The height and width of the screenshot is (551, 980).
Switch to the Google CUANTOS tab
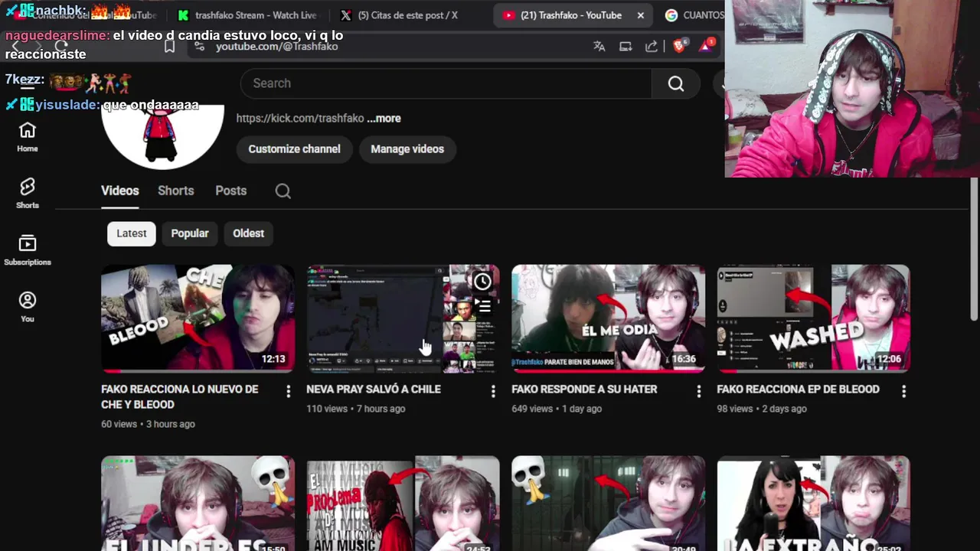coord(693,15)
